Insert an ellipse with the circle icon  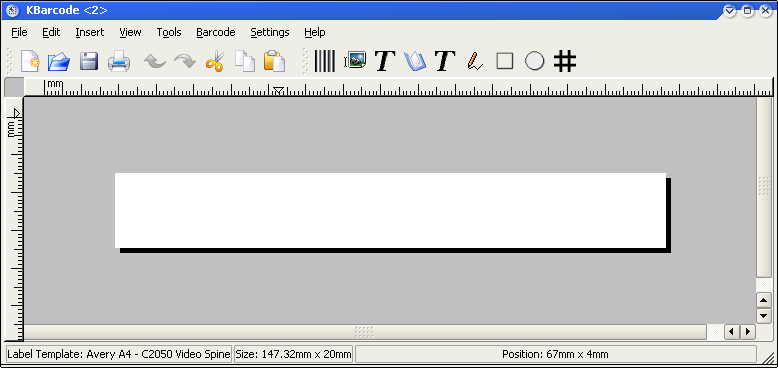click(534, 61)
